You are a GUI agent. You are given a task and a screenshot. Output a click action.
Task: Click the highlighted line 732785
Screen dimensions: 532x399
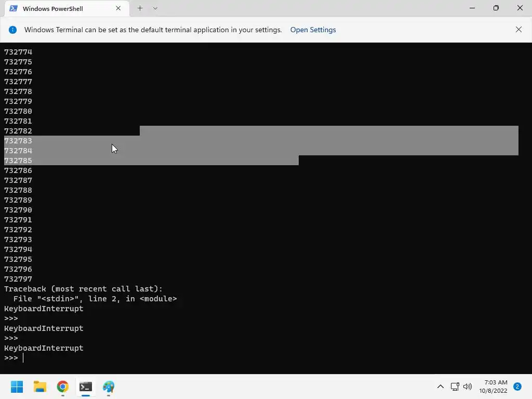coord(18,161)
